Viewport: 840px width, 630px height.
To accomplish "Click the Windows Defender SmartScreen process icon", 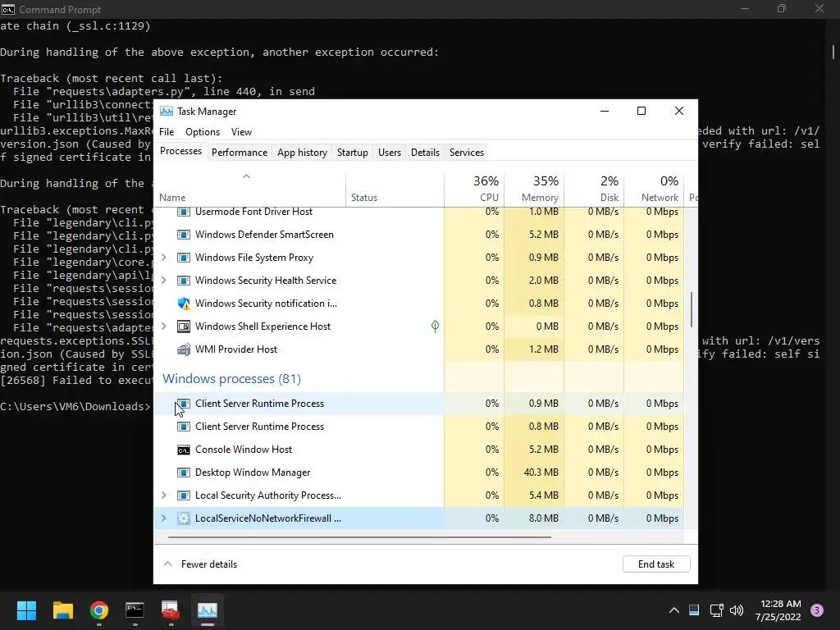I will click(x=183, y=235).
